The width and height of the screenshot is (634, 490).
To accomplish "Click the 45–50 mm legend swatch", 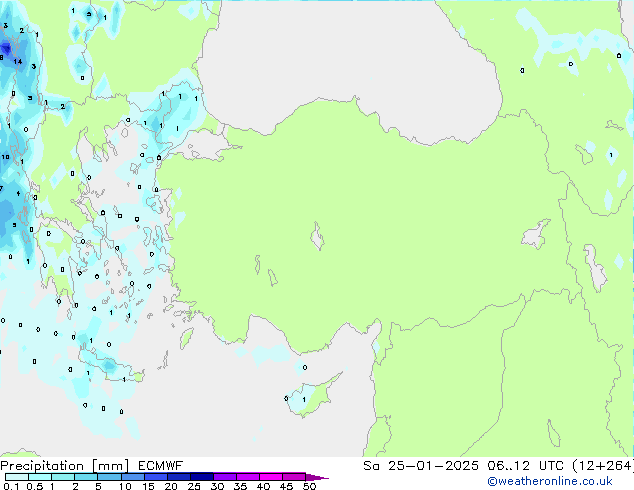I will click(x=294, y=477).
